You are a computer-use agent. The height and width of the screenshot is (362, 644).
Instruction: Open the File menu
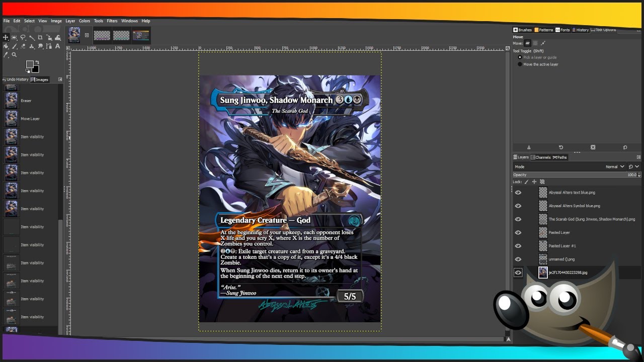(7, 21)
